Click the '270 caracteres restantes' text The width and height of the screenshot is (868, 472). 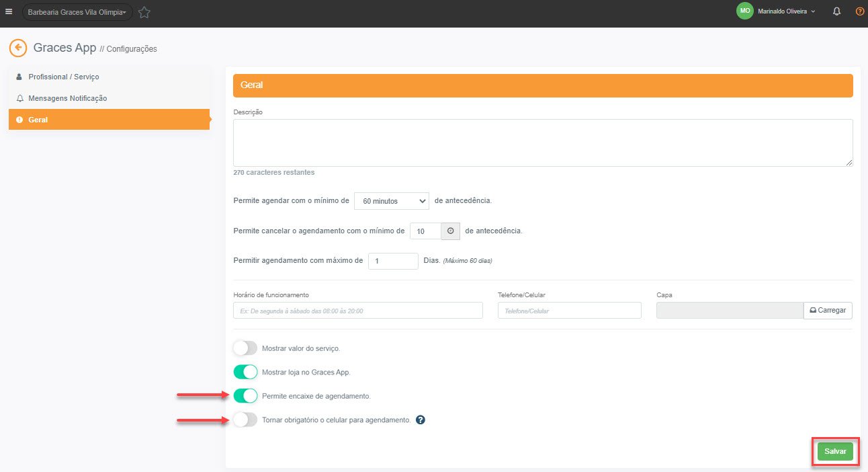(274, 172)
